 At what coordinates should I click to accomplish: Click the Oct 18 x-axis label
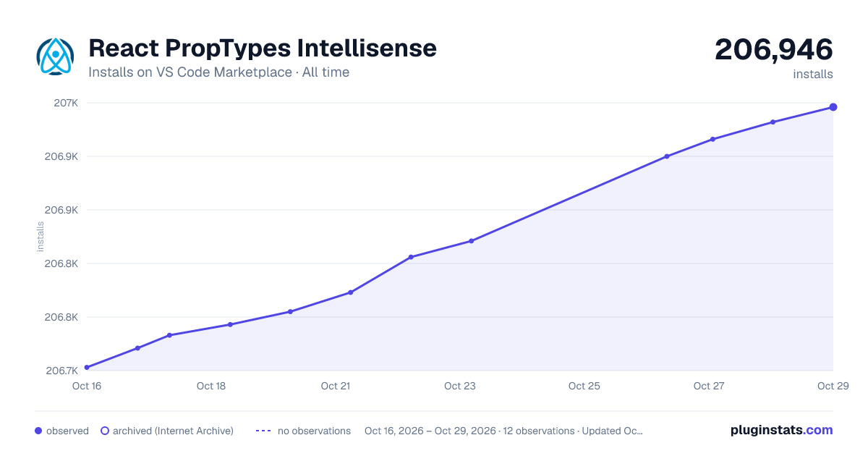(x=211, y=386)
